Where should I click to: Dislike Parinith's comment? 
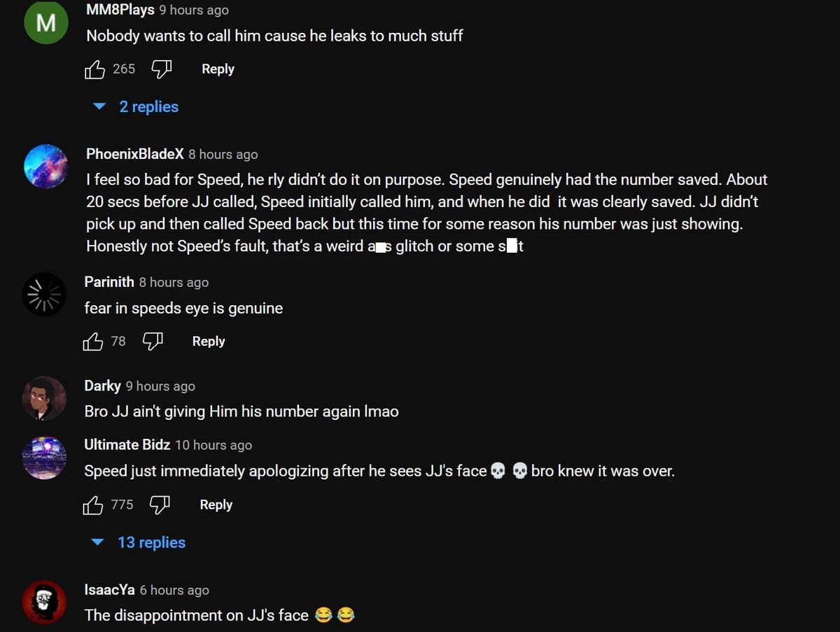point(153,341)
